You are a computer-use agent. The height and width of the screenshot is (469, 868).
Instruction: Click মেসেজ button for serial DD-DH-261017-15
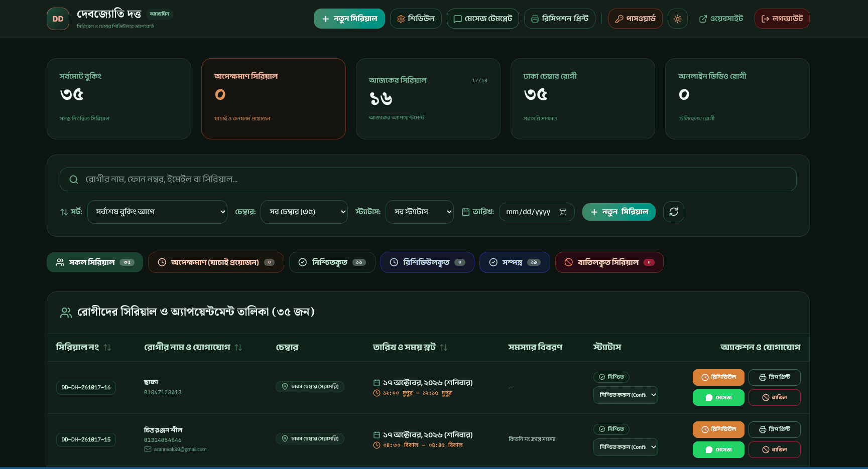click(718, 449)
